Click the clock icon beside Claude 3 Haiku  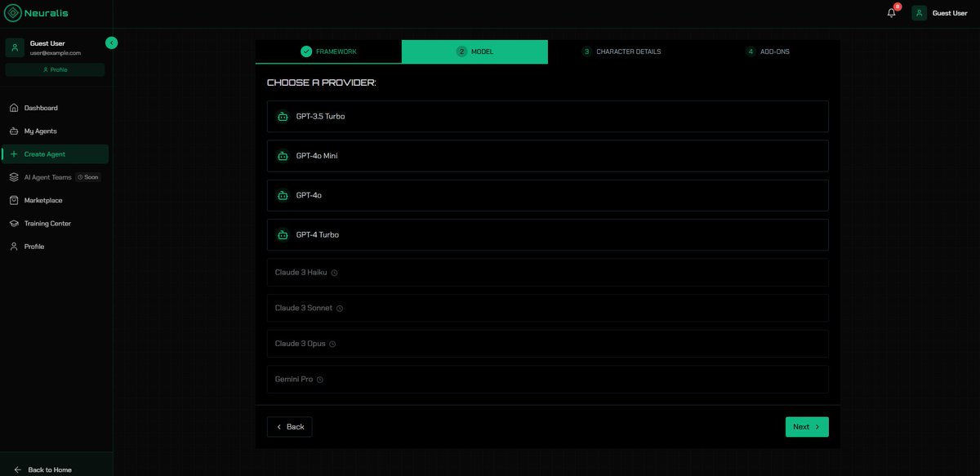[x=335, y=273]
